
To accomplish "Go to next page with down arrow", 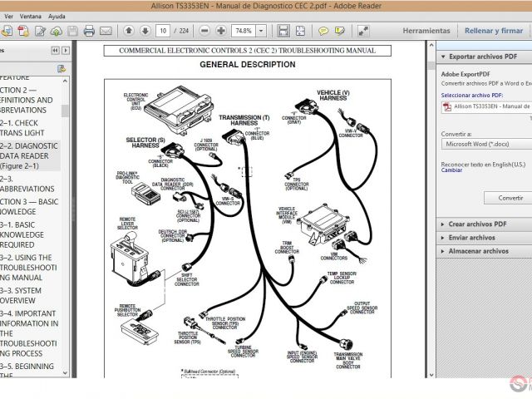I will pos(145,31).
